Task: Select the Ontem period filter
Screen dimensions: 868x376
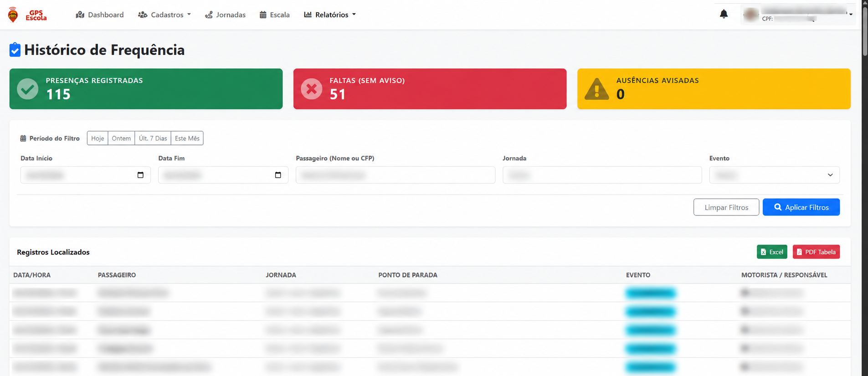Action: pyautogui.click(x=121, y=138)
